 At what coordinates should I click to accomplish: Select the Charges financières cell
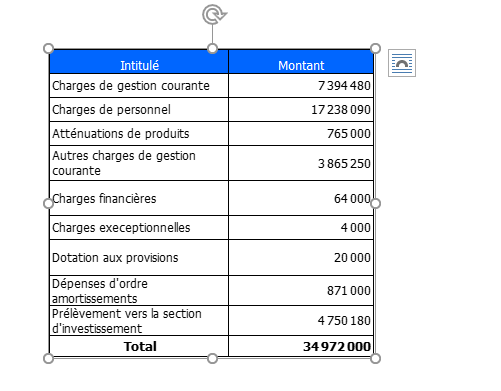coord(139,198)
